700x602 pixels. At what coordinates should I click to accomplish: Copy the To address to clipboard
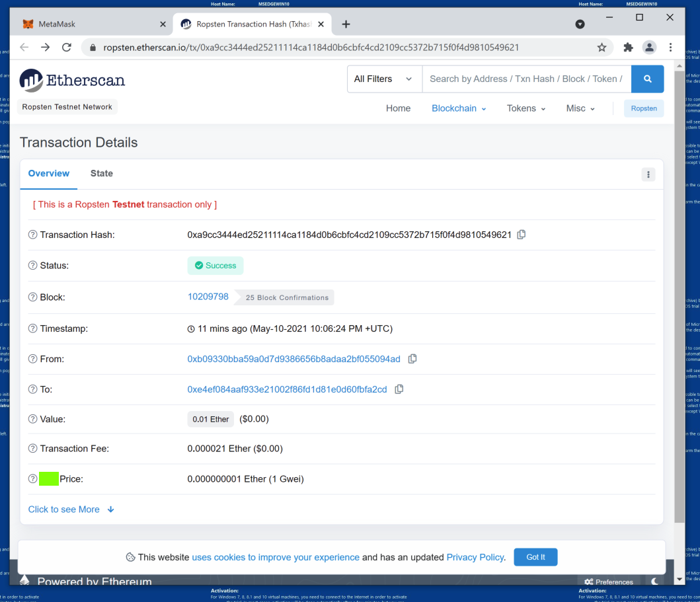[x=399, y=389]
